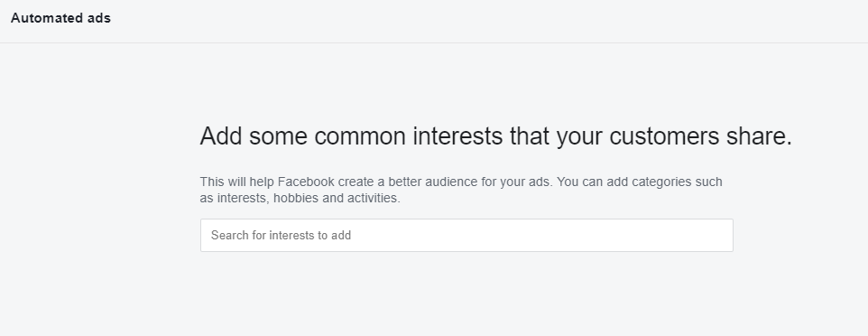Click the word Facebook in the description

(306, 182)
